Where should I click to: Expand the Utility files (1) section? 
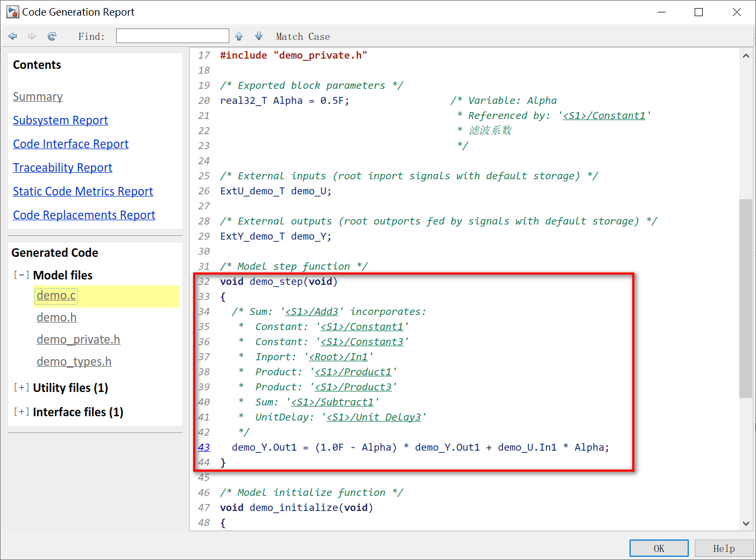point(22,388)
